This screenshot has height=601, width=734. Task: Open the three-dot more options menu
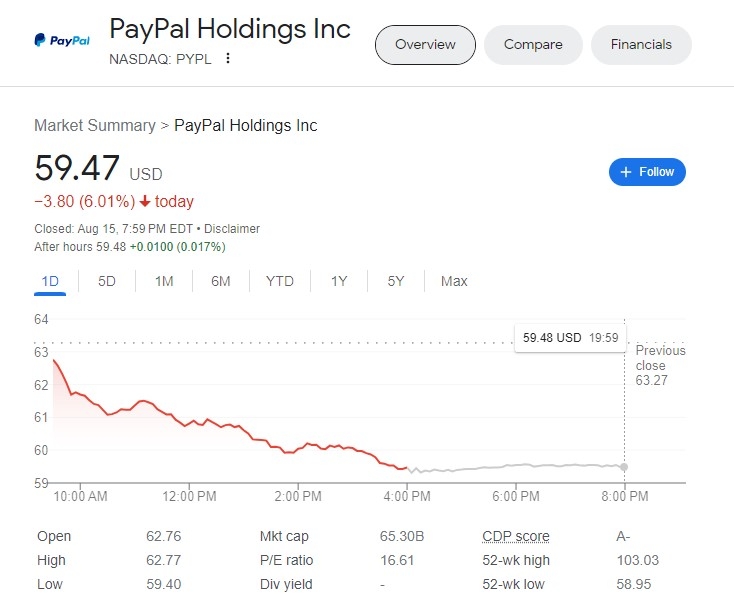tap(228, 58)
